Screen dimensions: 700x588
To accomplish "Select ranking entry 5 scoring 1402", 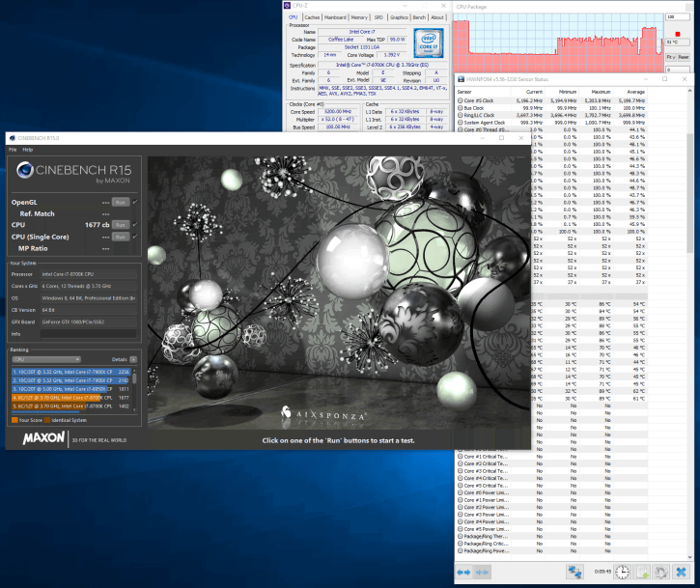I will click(71, 406).
